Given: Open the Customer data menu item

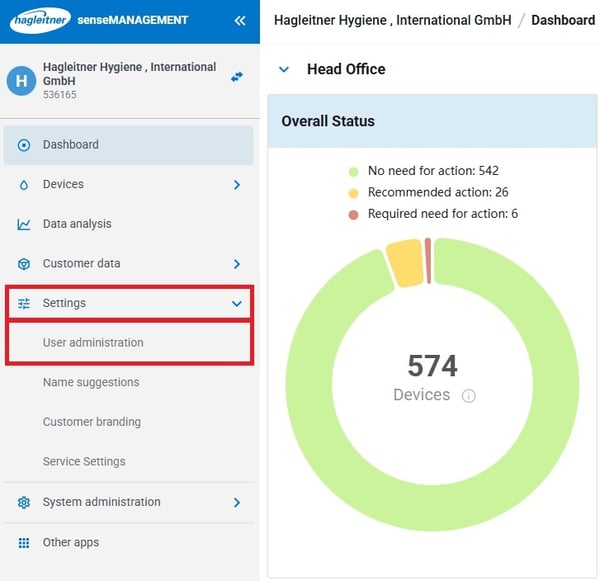Looking at the screenshot, I should 128,264.
